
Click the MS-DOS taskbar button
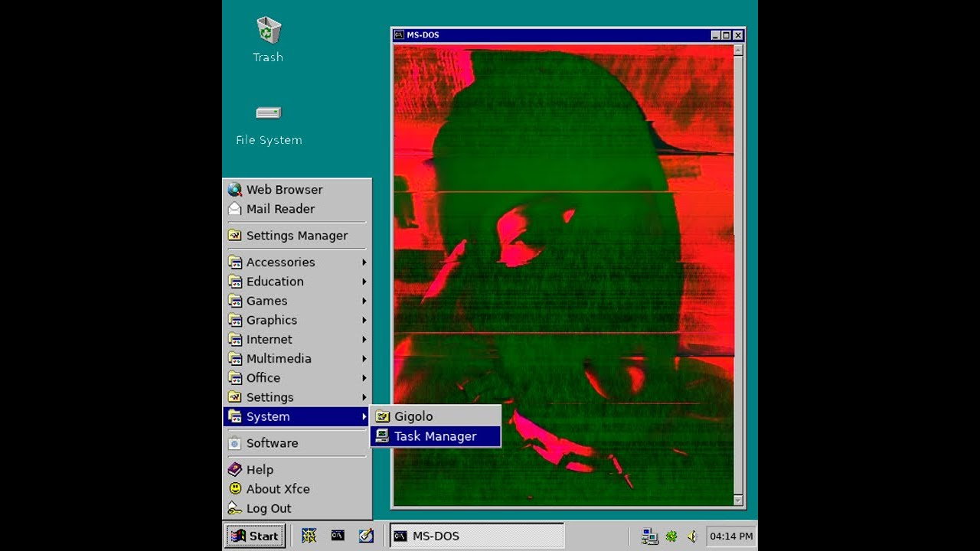coord(477,536)
